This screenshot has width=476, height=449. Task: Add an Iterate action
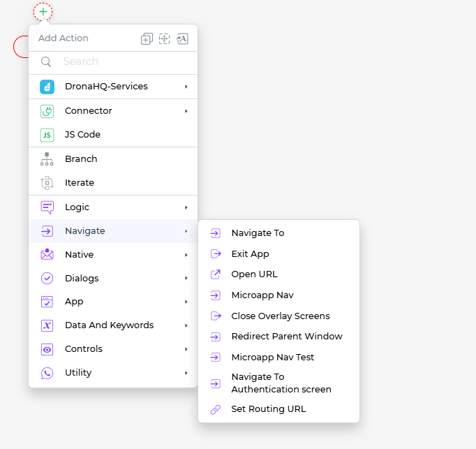[113, 183]
